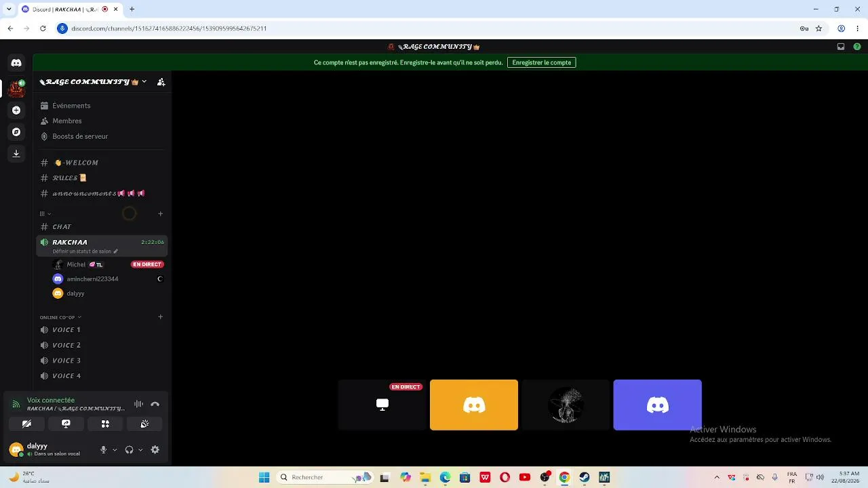Click the taskbar Rechercher search box
The width and height of the screenshot is (868, 488).
(324, 477)
